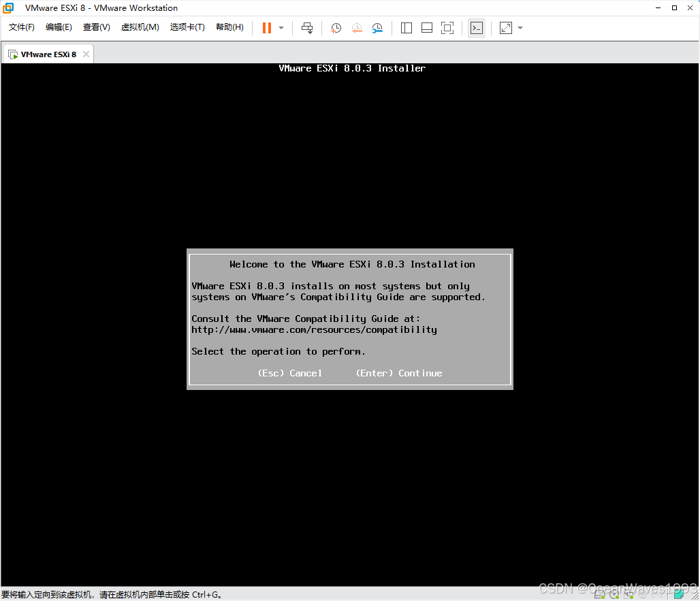Image resolution: width=700 pixels, height=601 pixels.
Task: Click the (Enter) Continue option
Action: [x=398, y=373]
